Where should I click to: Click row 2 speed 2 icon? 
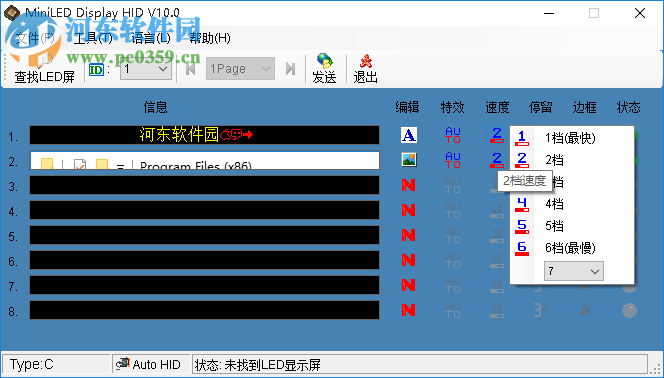point(497,160)
